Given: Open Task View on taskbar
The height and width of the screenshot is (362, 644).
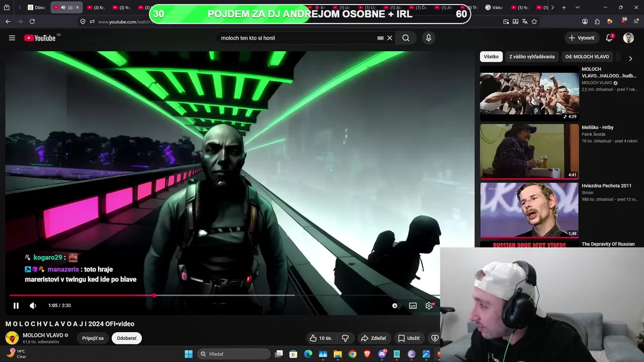Looking at the screenshot, I should pyautogui.click(x=279, y=354).
